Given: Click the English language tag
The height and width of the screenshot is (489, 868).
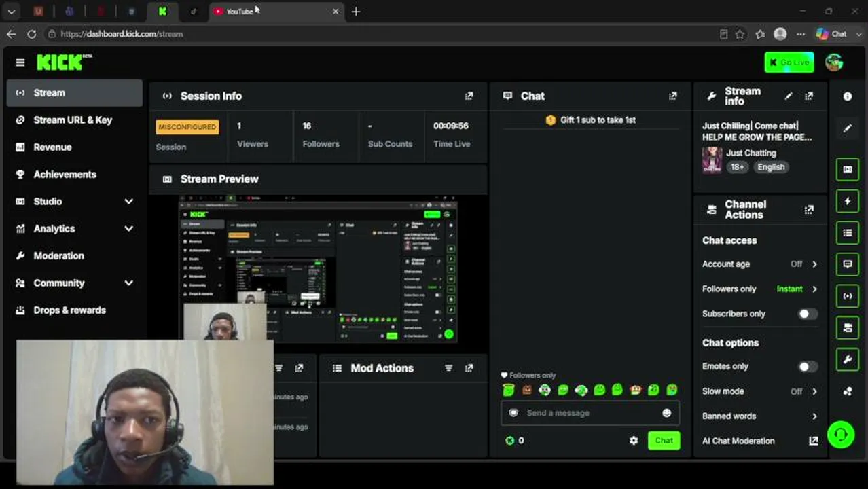Looking at the screenshot, I should 771,167.
